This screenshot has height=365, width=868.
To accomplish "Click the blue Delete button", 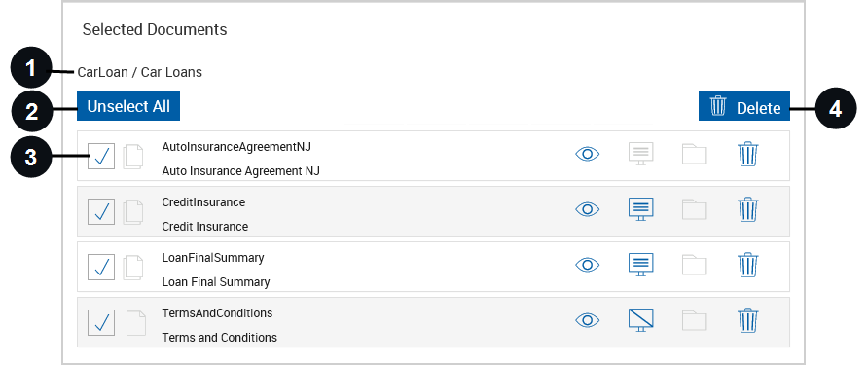I will point(744,106).
